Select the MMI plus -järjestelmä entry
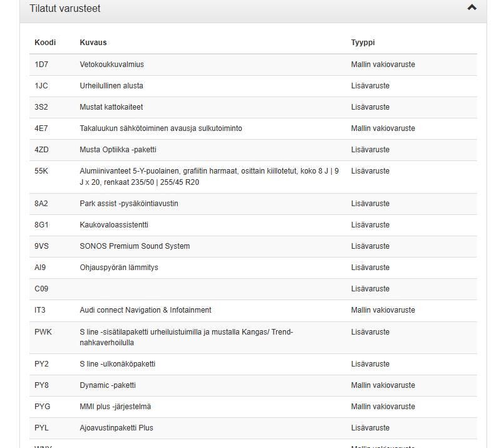The image size is (494, 448). coord(115,407)
